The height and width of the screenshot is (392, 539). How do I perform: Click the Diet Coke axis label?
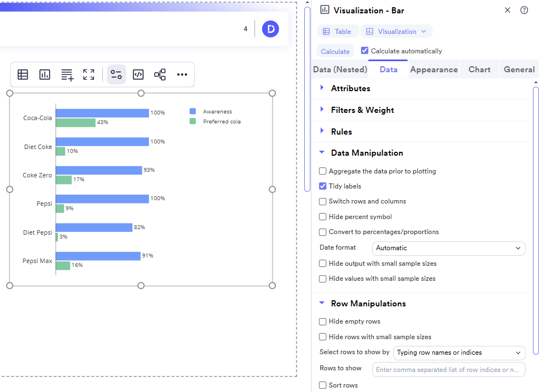[38, 147]
